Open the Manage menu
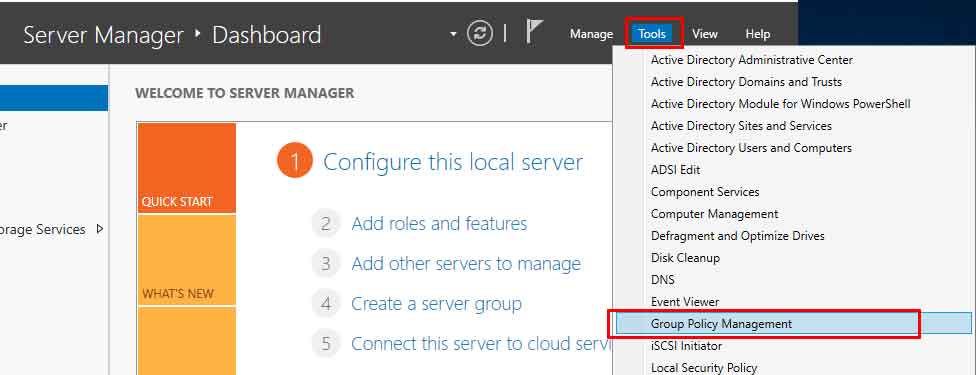Image resolution: width=976 pixels, height=375 pixels. tap(591, 34)
